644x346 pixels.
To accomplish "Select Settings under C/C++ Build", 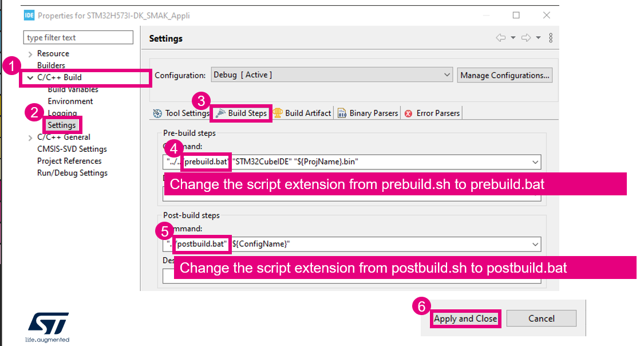I will [62, 124].
